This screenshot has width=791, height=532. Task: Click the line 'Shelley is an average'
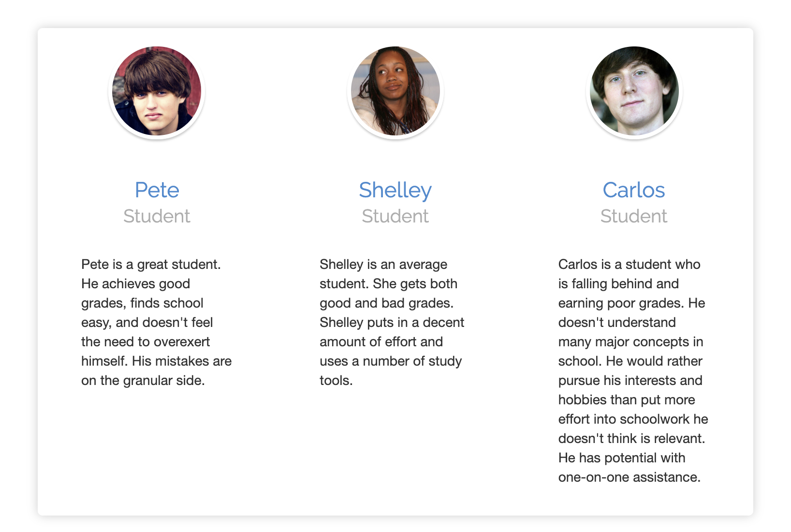[x=383, y=265]
